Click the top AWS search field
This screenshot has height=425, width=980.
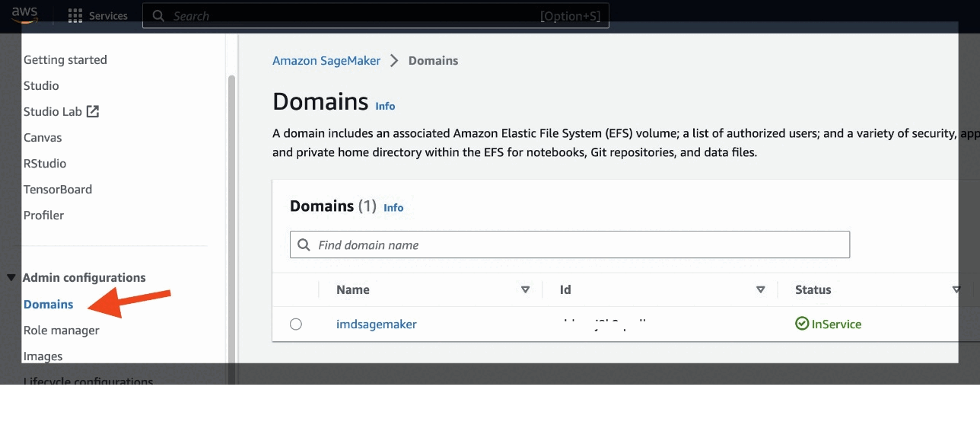click(376, 16)
